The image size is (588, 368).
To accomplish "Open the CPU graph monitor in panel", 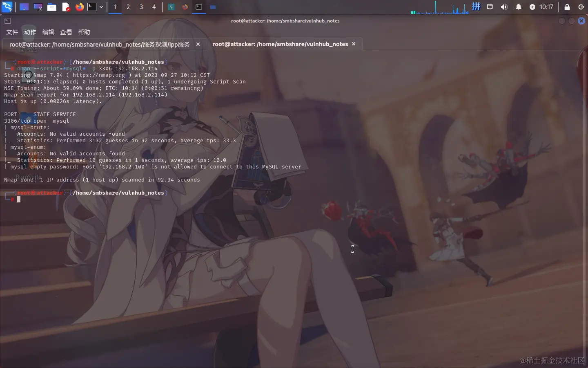I will pyautogui.click(x=440, y=7).
